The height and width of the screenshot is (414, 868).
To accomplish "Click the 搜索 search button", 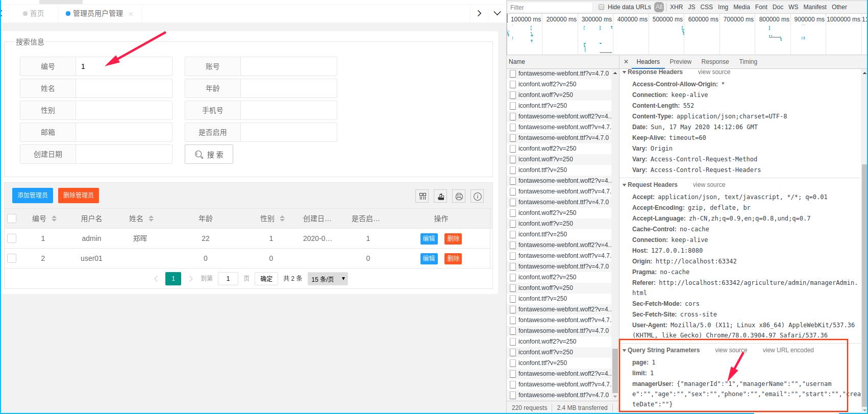I will pos(209,154).
